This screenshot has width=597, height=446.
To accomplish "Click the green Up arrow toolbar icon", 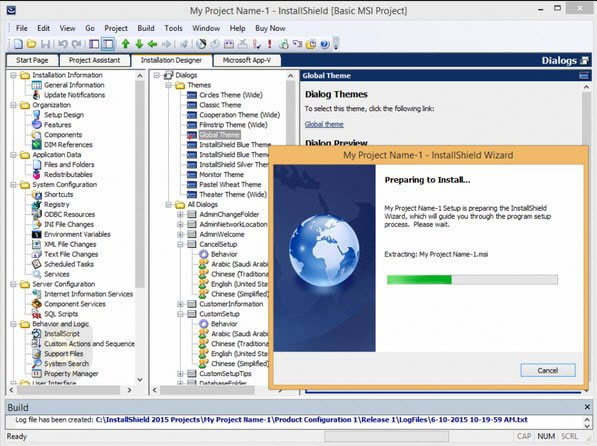I will [x=126, y=44].
